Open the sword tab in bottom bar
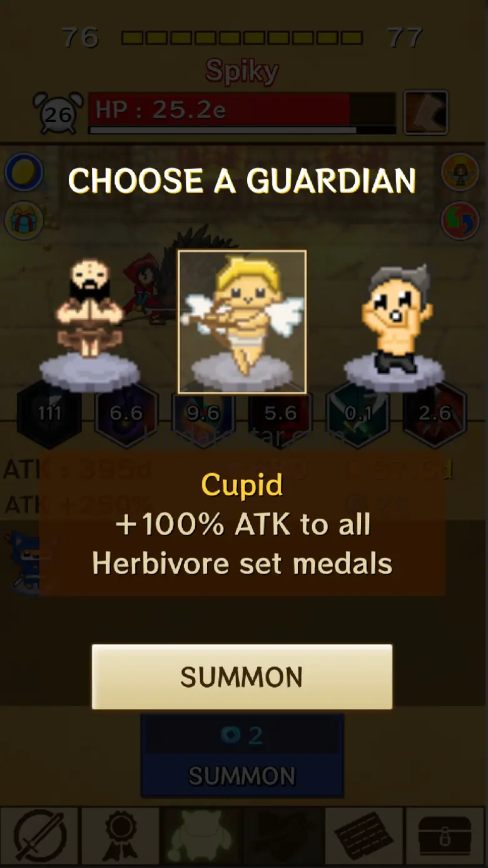This screenshot has width=488, height=868. coord(40,836)
